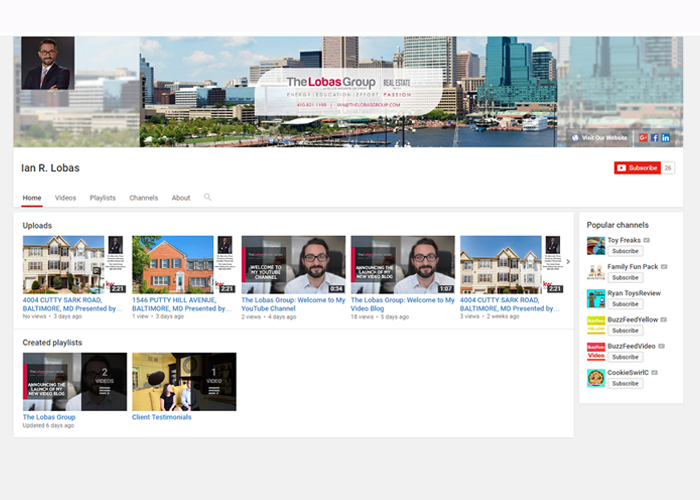Click the subscriber count 26 badge
This screenshot has height=500, width=700.
[x=668, y=168]
